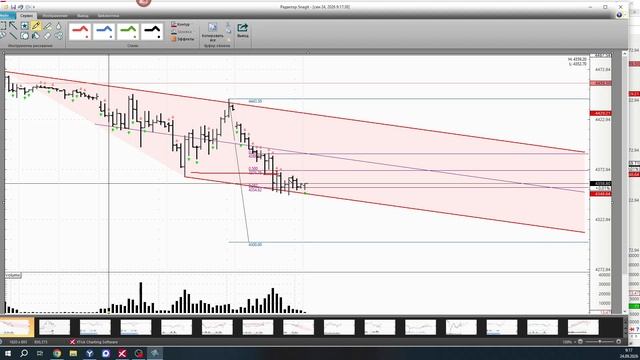The width and height of the screenshot is (640, 360).
Task: Open the Эффекты effects options
Action: point(182,39)
